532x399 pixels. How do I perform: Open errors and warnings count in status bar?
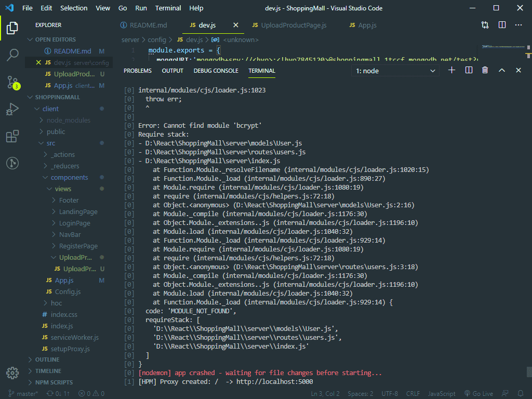click(x=91, y=394)
